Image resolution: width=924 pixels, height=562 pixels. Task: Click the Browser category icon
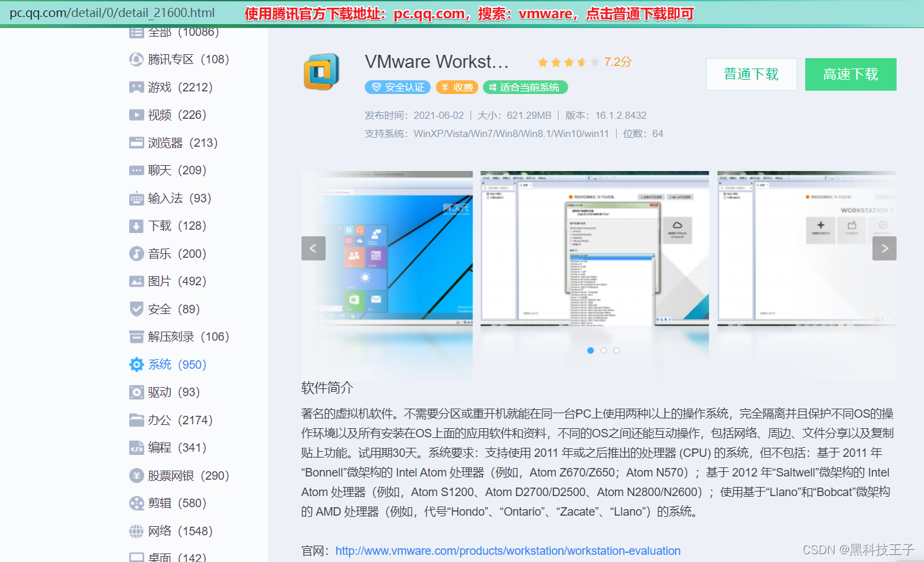click(136, 143)
